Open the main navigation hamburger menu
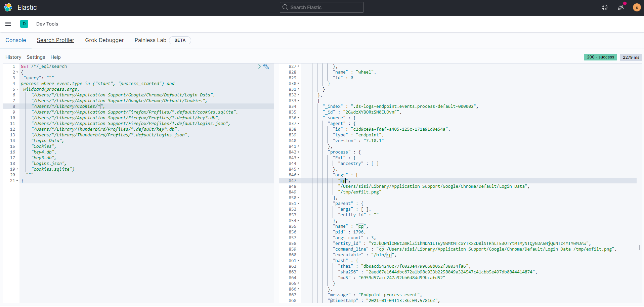 pos(8,24)
